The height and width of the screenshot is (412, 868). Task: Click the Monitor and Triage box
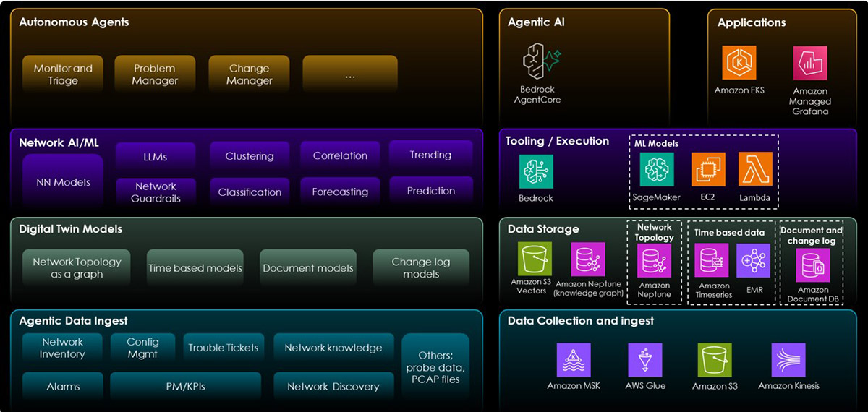point(63,74)
